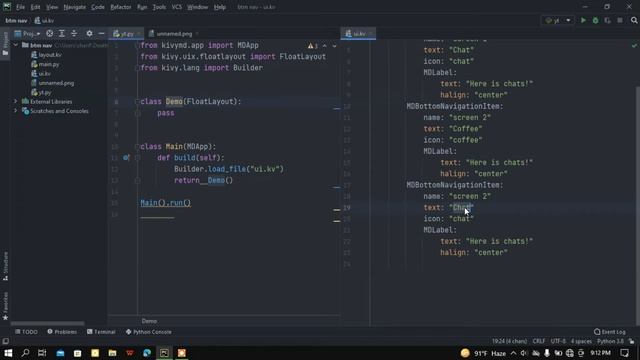This screenshot has height=360, width=640.
Task: Expand External Libraries node
Action: click(16, 101)
